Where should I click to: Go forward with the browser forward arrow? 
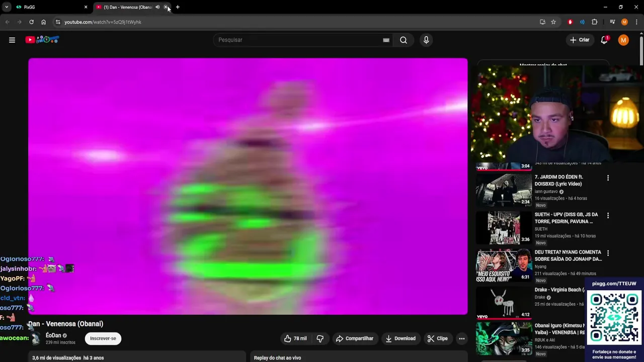[19, 22]
